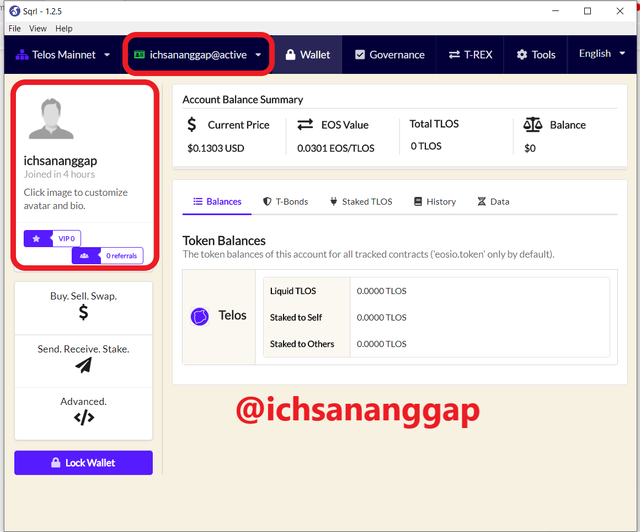Viewport: 640px width, 532px height.
Task: Click the Buy. Sell. Swap. label
Action: 83,296
